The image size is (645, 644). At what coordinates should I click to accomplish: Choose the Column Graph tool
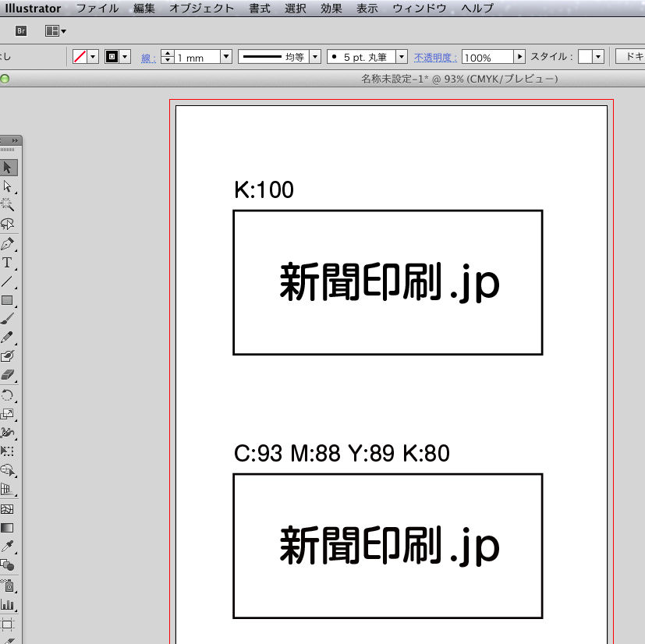(8, 604)
